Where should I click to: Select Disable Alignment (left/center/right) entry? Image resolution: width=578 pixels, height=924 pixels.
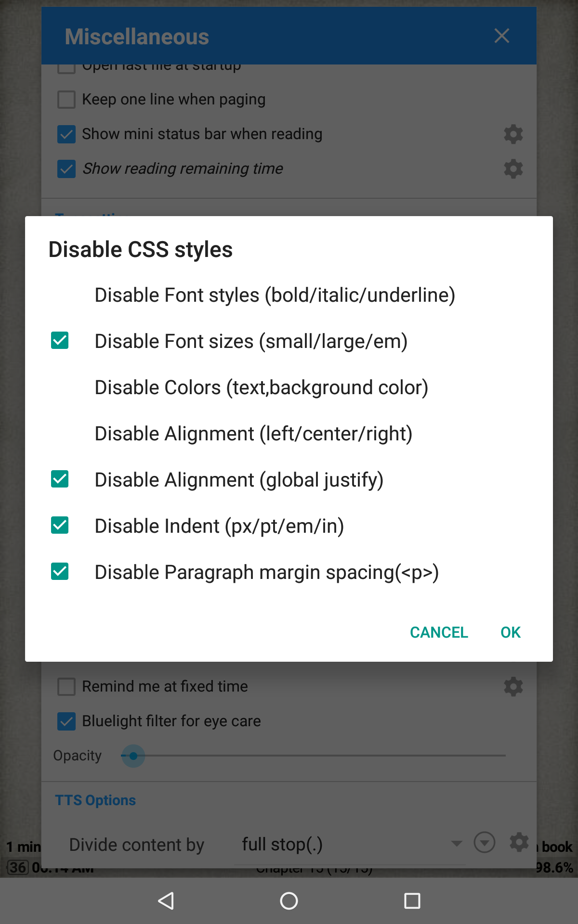[253, 434]
